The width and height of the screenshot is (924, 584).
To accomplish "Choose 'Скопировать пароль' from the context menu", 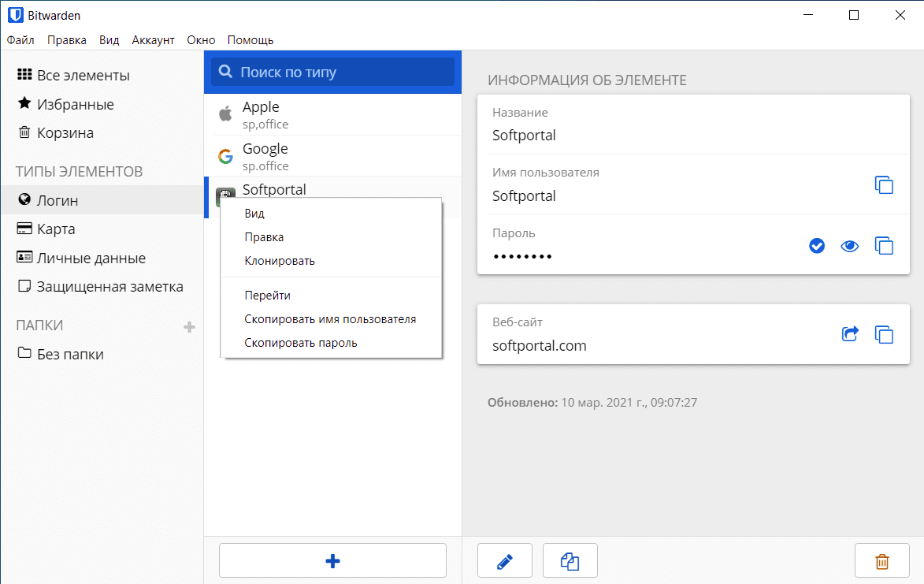I will [x=301, y=343].
